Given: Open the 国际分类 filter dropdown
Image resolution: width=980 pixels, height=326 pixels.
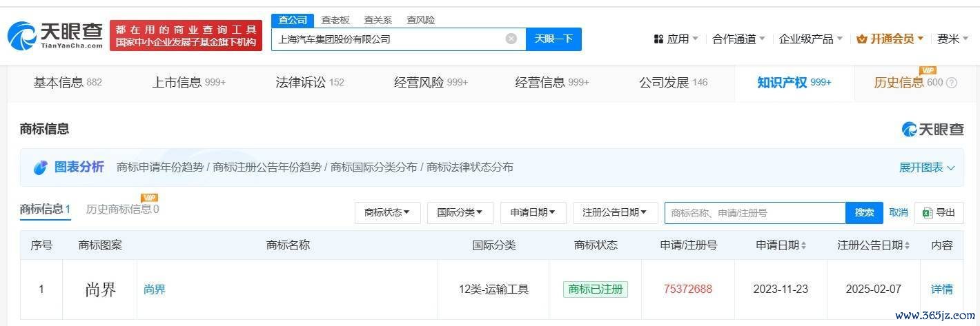Looking at the screenshot, I should (460, 213).
